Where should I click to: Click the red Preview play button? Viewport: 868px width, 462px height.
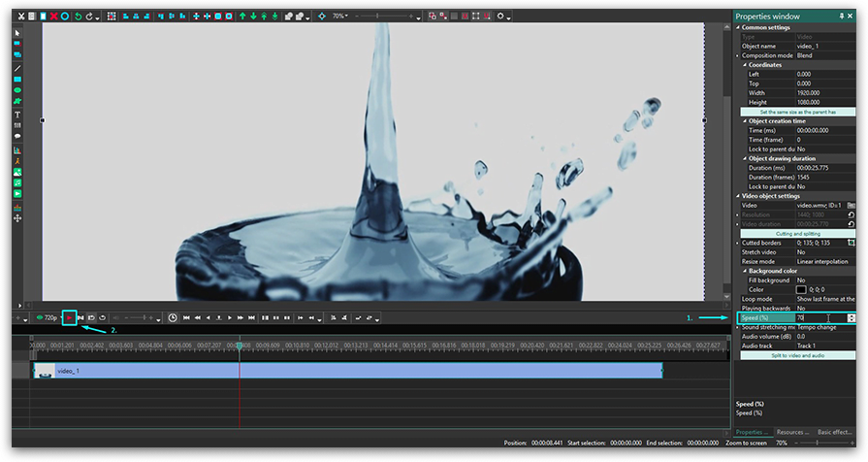(x=69, y=317)
